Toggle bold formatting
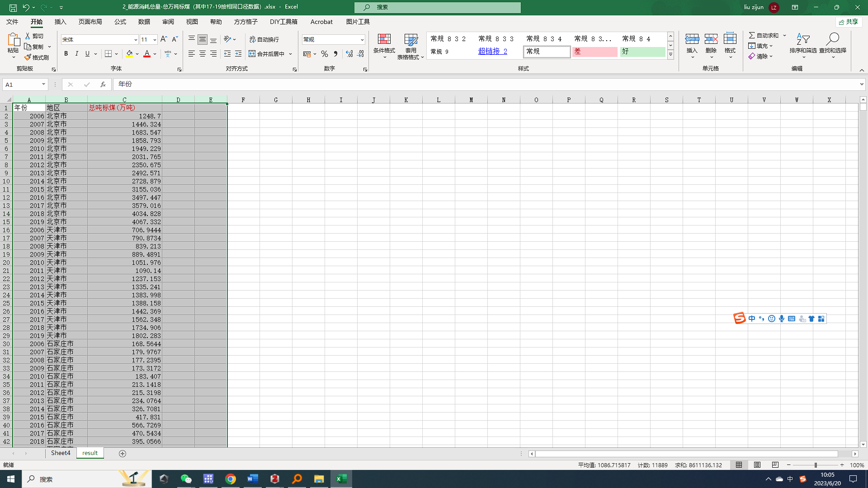 point(66,54)
